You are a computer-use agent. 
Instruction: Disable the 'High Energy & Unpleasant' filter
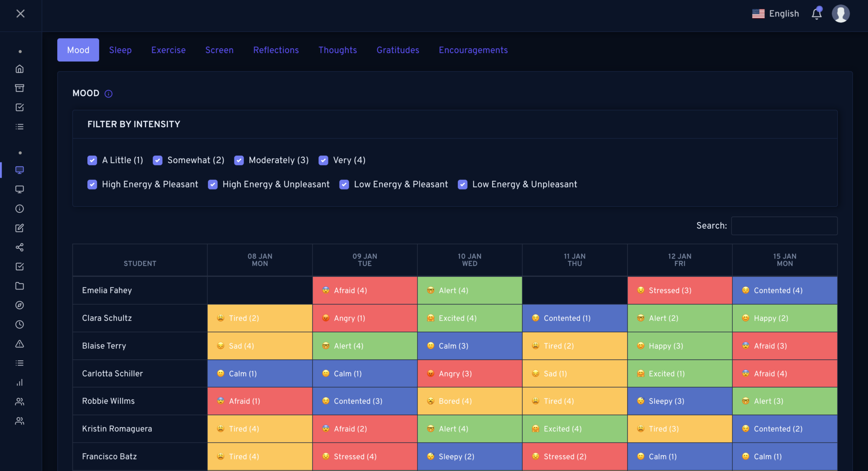coord(212,184)
